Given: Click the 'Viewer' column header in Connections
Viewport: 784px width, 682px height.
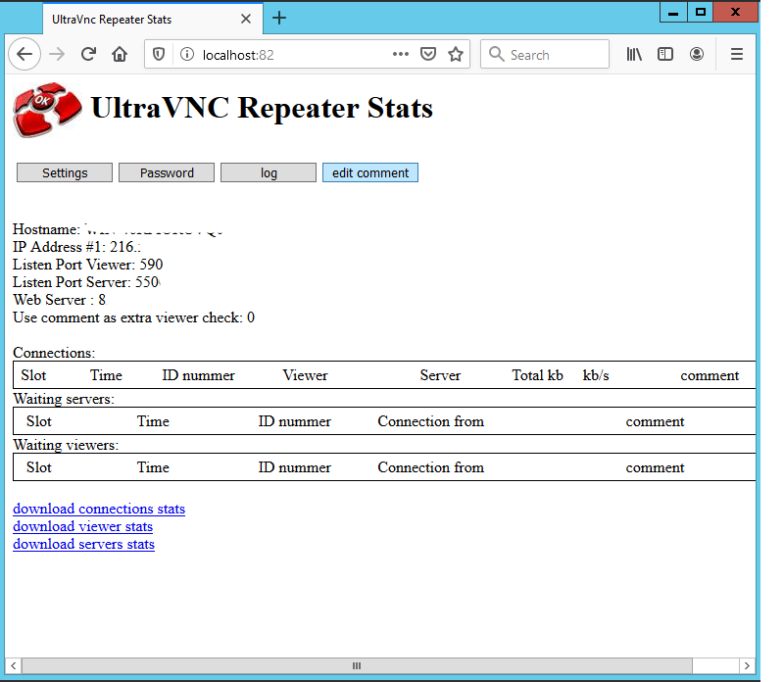Looking at the screenshot, I should [x=305, y=375].
